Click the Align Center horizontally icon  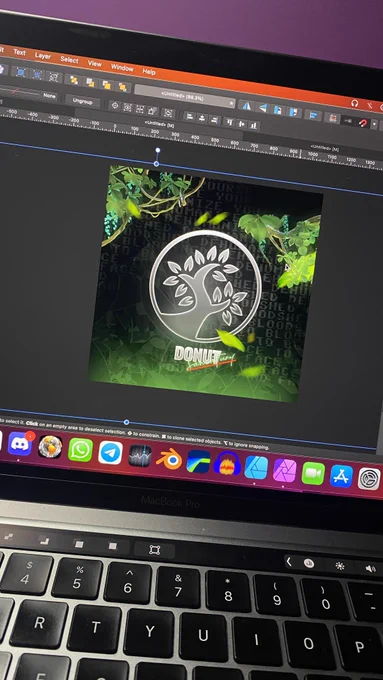(x=202, y=118)
